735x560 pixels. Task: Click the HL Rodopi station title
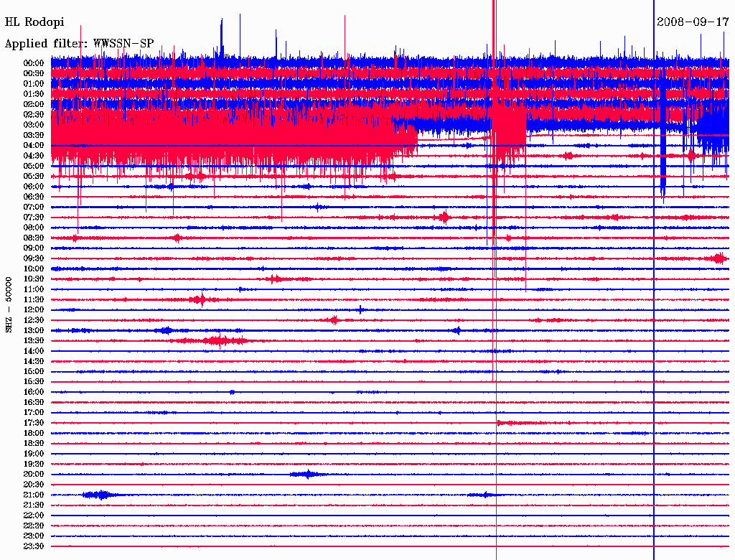coord(34,22)
